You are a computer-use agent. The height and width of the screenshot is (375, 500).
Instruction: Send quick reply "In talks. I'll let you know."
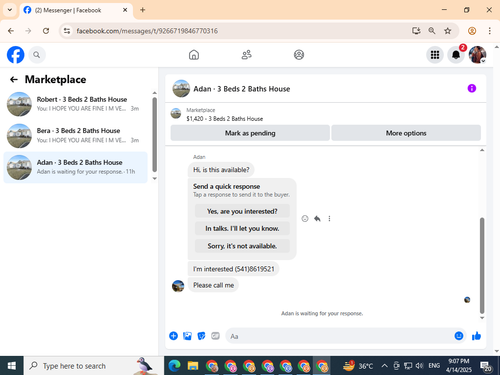242,229
